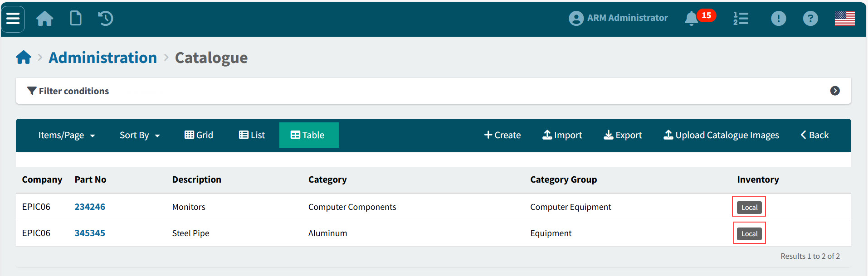Click Upload Catalogue Images
This screenshot has height=276, width=868.
pos(721,135)
